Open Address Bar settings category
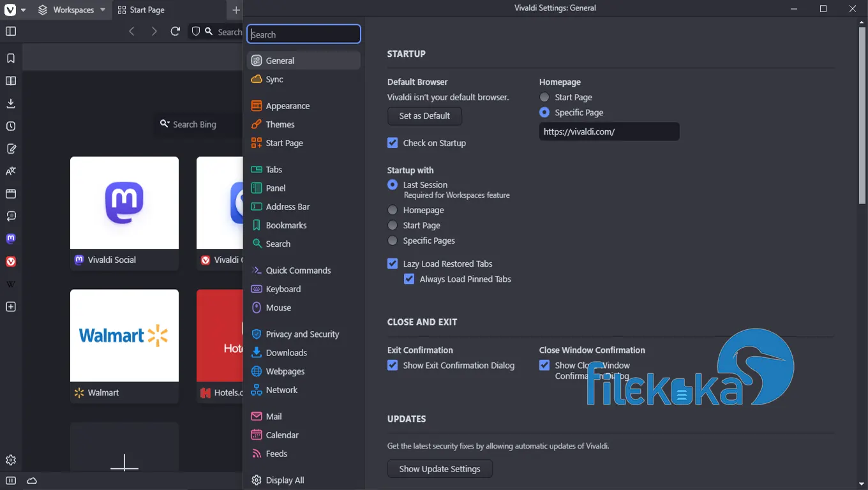868x490 pixels. 304,207
